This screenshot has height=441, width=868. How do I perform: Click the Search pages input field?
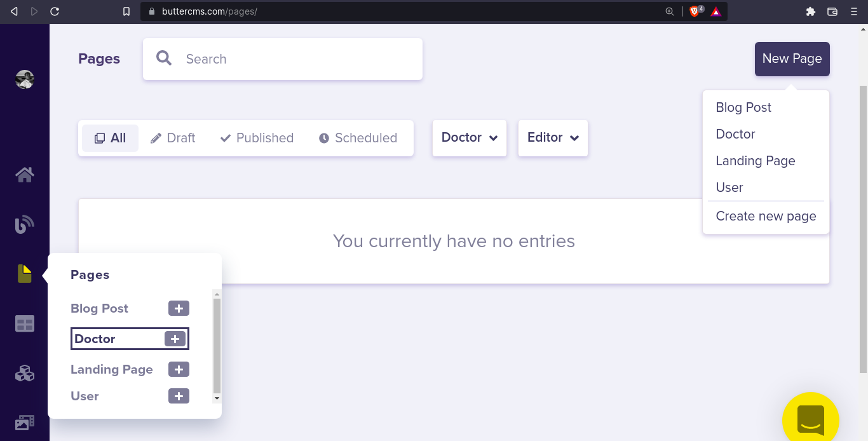pyautogui.click(x=283, y=59)
